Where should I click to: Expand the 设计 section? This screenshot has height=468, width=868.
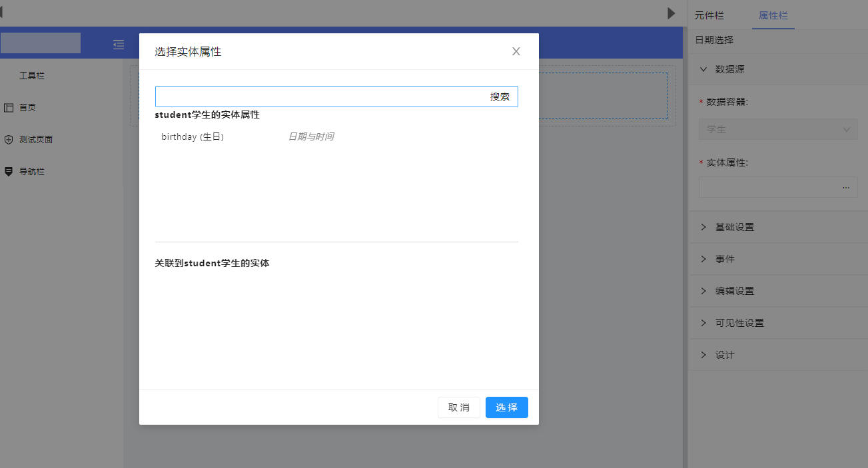[724, 355]
